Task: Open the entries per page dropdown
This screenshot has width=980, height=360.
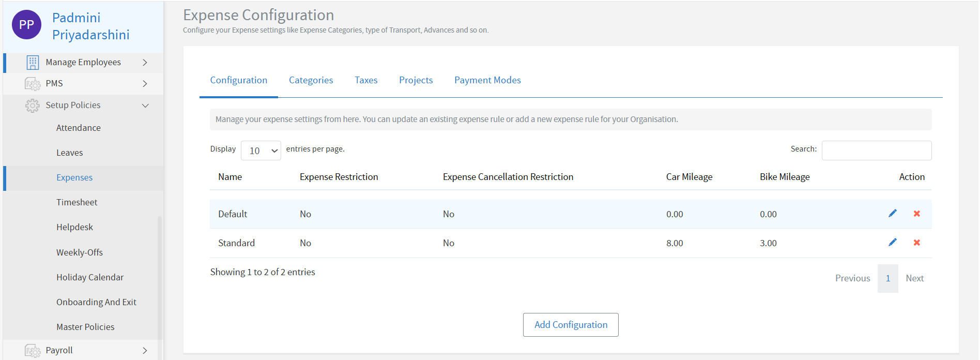Action: (x=261, y=151)
